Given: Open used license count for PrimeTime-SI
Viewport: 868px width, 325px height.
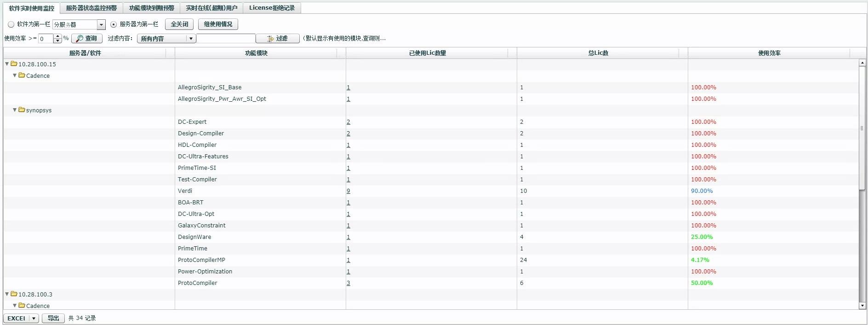Looking at the screenshot, I should click(x=348, y=168).
